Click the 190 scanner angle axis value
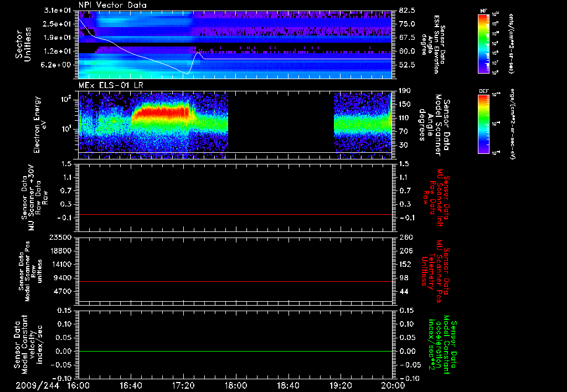Screen dimensions: 567x392 click(x=405, y=91)
